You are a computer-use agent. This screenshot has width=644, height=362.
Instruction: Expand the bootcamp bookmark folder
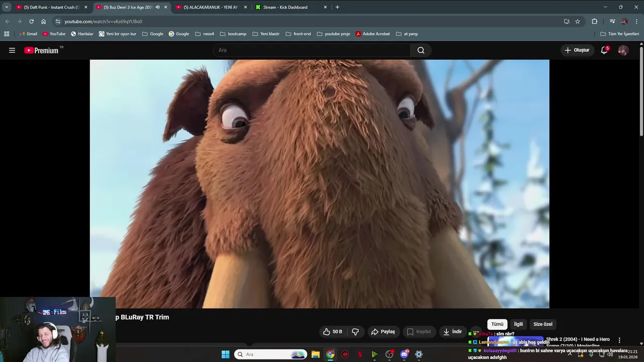(233, 34)
